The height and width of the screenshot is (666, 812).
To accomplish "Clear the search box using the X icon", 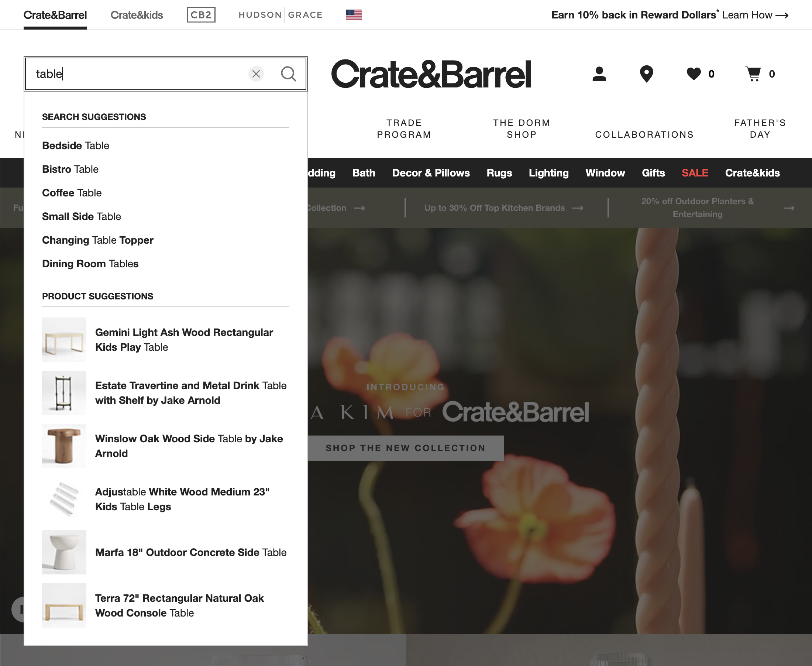I will pyautogui.click(x=256, y=74).
